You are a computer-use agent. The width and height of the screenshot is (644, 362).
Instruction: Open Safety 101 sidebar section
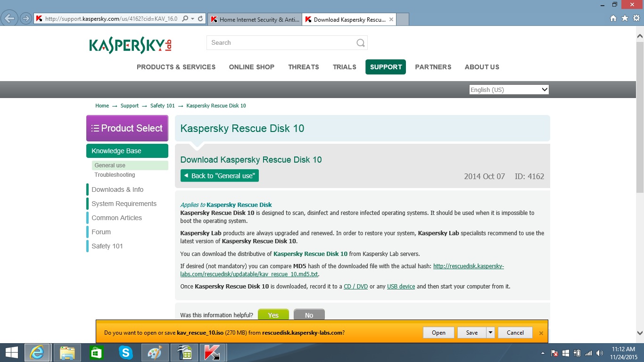pos(107,246)
